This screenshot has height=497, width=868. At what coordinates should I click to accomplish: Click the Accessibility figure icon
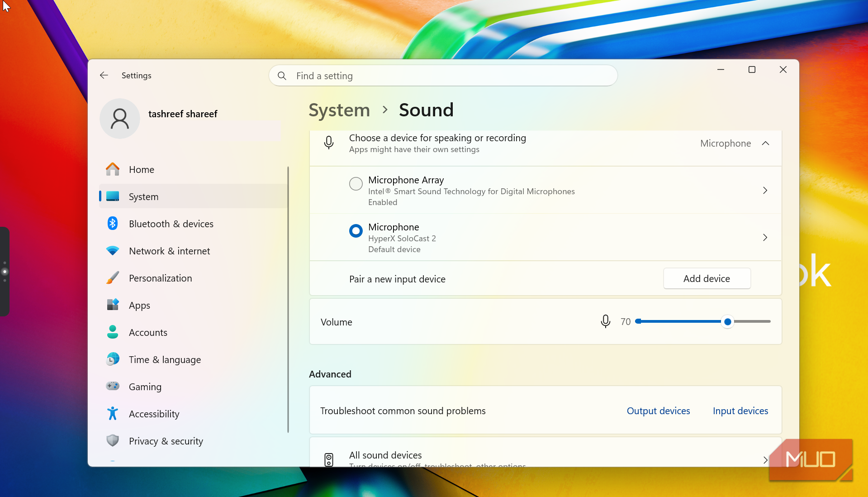click(113, 413)
